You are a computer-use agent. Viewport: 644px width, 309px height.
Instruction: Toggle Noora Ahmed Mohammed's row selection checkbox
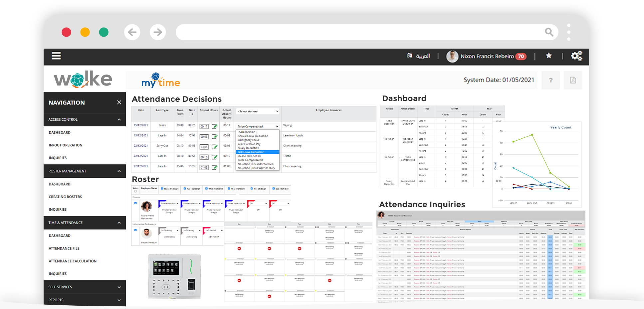[135, 203]
